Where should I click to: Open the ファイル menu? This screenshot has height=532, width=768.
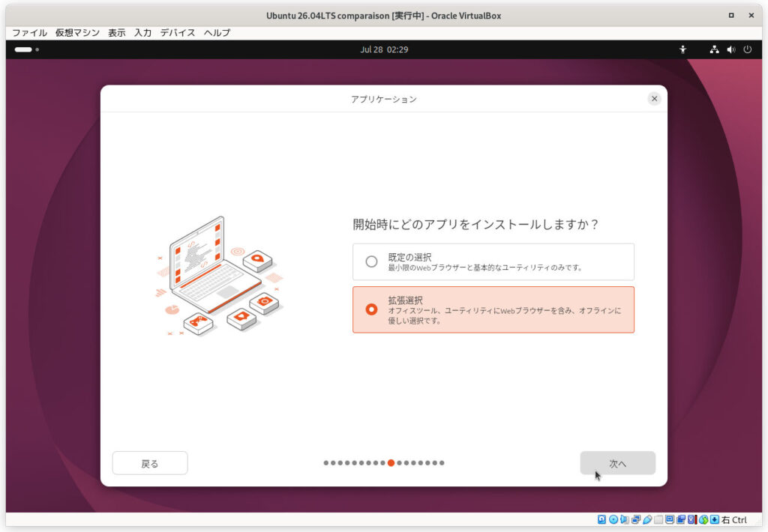pos(29,33)
